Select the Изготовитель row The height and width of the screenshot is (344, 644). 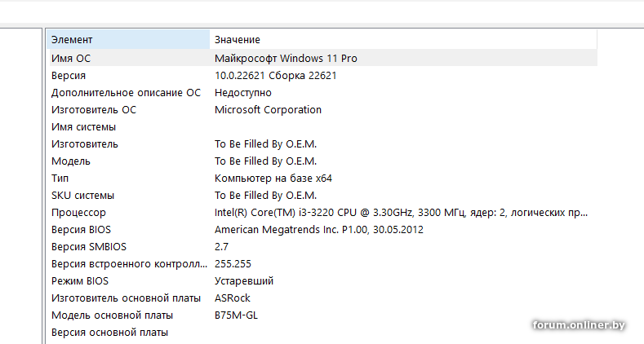(x=323, y=144)
